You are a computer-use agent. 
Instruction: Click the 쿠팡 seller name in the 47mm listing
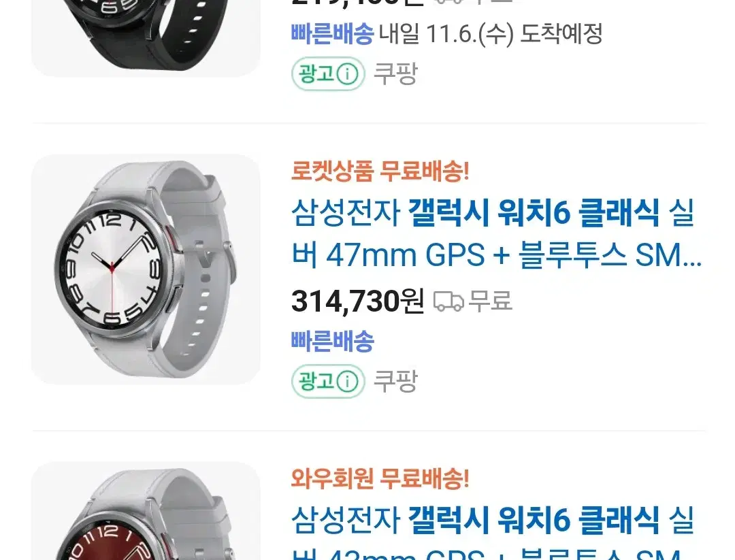[395, 382]
